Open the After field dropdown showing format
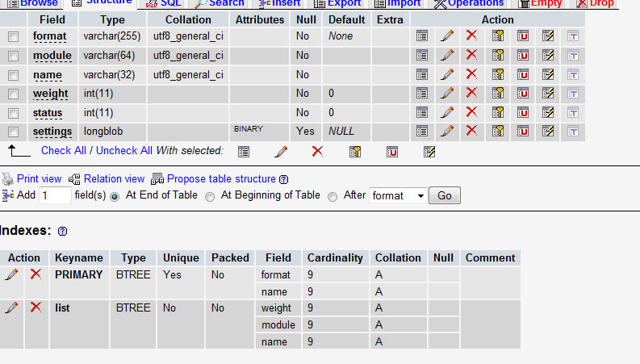Image resolution: width=640 pixels, height=364 pixels. 398,195
